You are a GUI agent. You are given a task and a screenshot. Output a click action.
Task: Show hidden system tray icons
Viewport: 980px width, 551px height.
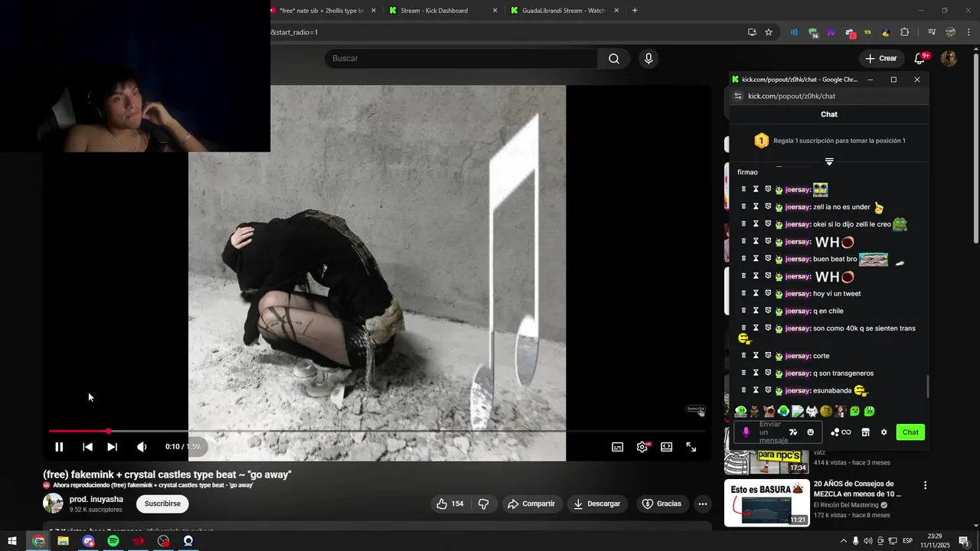tap(844, 541)
